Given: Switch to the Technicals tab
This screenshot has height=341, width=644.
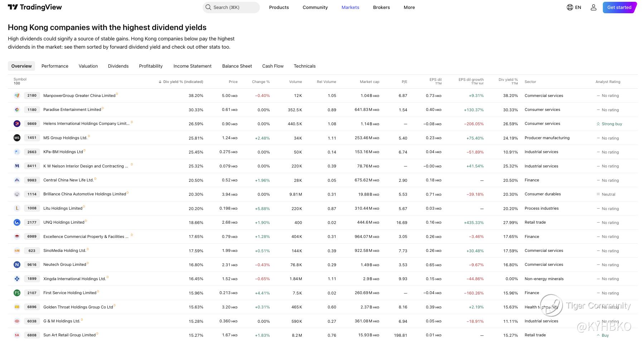Looking at the screenshot, I should point(305,66).
